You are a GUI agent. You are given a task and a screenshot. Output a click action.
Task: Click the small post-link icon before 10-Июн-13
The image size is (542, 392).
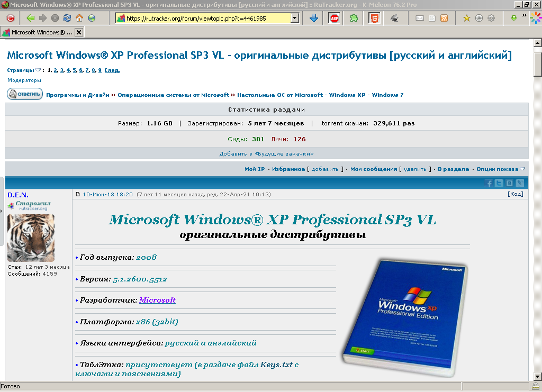(78, 195)
